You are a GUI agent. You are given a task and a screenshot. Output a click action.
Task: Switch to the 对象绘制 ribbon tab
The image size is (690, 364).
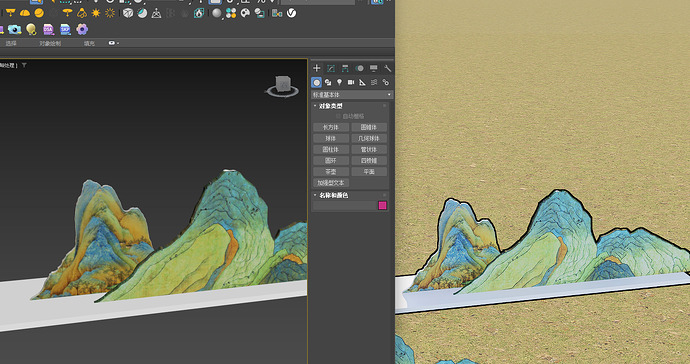tap(50, 43)
